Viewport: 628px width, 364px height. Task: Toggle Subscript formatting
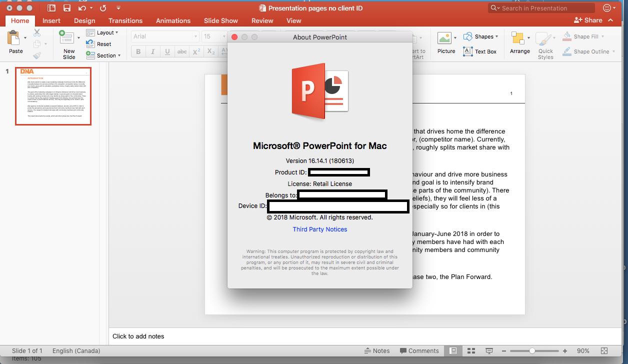pyautogui.click(x=211, y=51)
